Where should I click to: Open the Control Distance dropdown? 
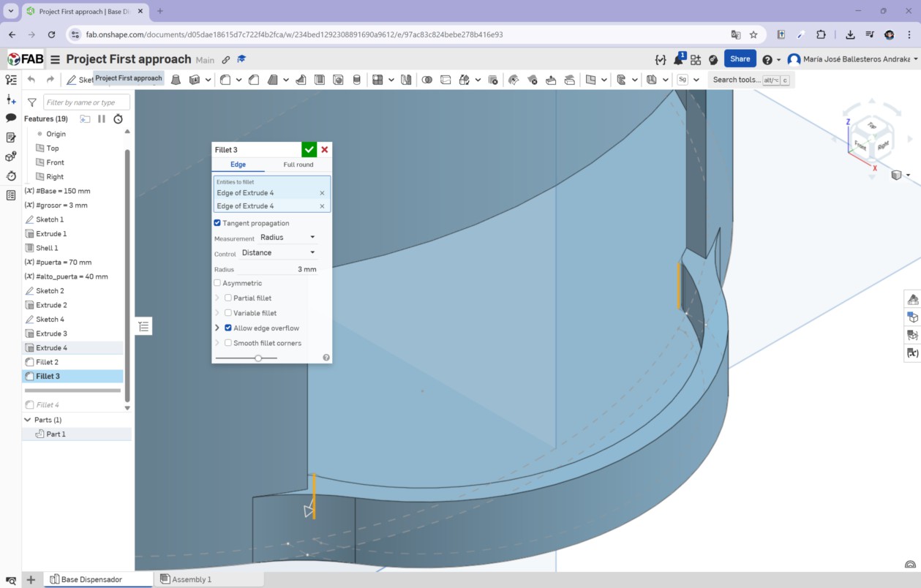278,253
